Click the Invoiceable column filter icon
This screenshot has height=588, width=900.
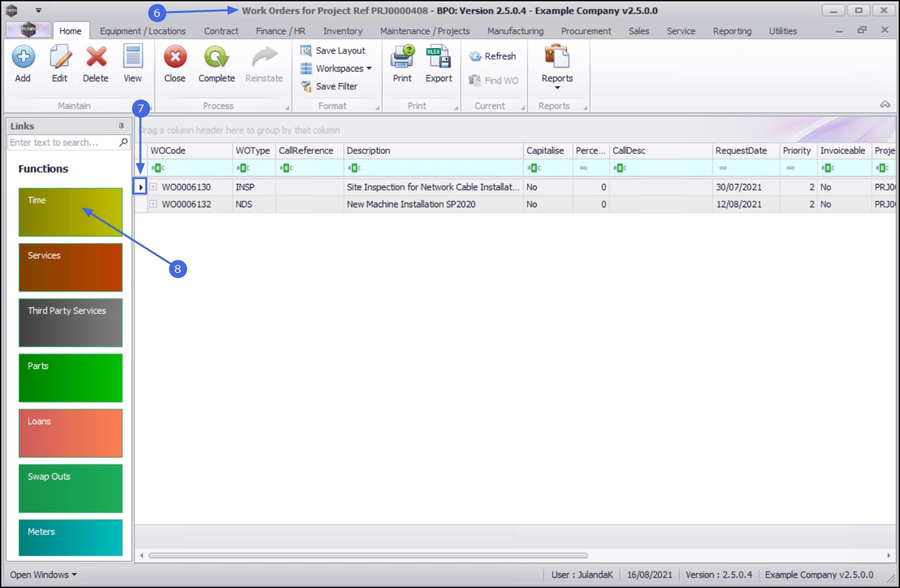pos(827,168)
